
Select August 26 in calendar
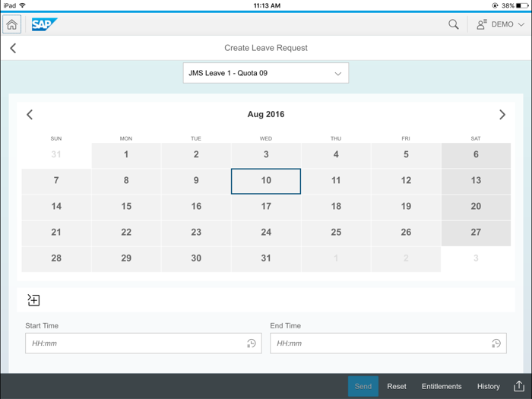pyautogui.click(x=406, y=233)
